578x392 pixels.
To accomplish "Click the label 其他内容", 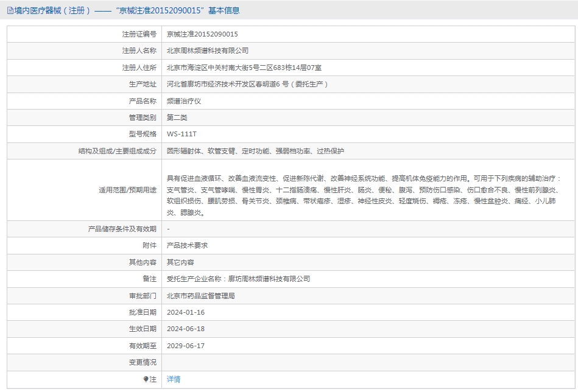I will (143, 262).
